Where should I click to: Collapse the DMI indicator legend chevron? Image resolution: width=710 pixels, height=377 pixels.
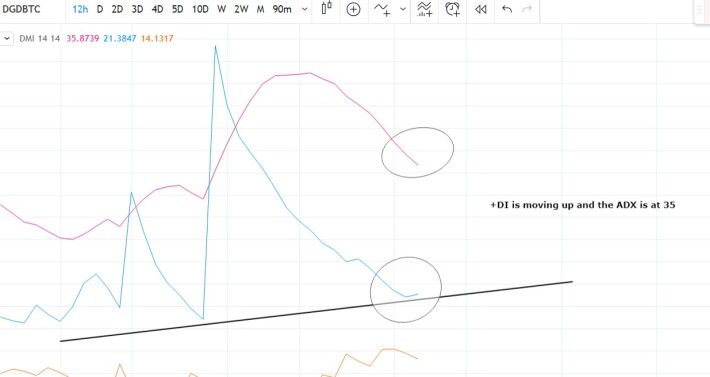[x=6, y=38]
